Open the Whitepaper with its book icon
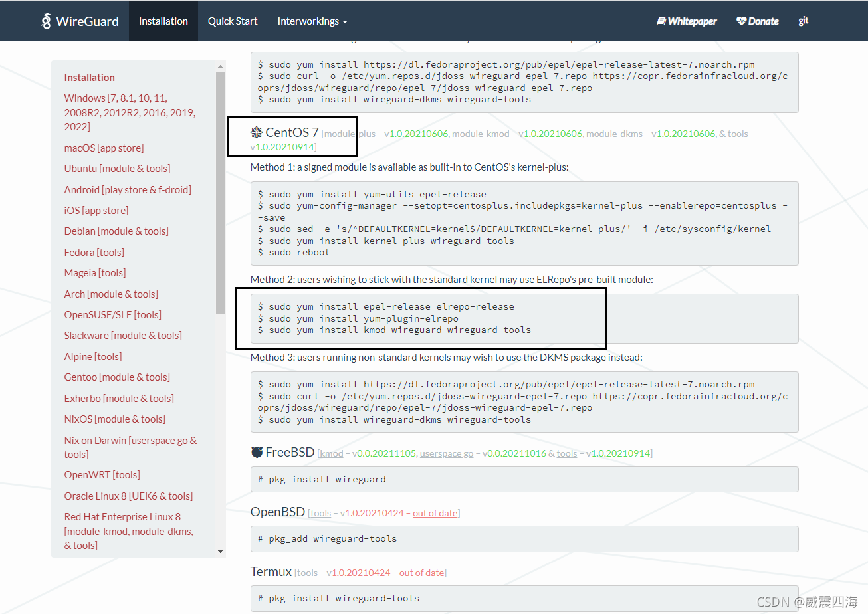 (x=687, y=21)
